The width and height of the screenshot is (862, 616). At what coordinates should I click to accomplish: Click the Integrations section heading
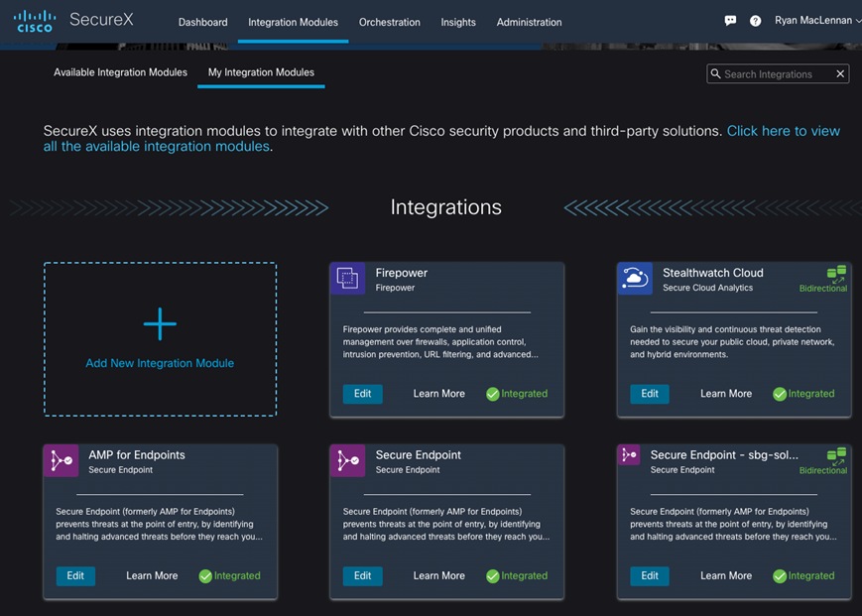click(x=445, y=207)
